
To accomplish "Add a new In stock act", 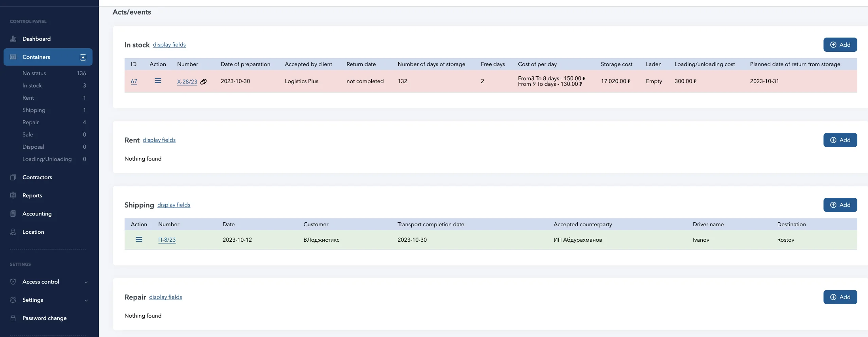I will (840, 45).
